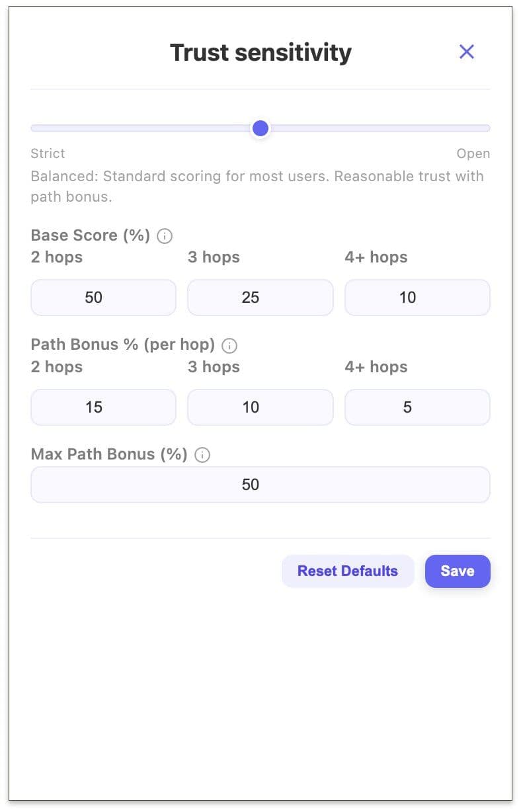Close the Trust sensitivity dialog
This screenshot has width=521, height=812.
[467, 52]
